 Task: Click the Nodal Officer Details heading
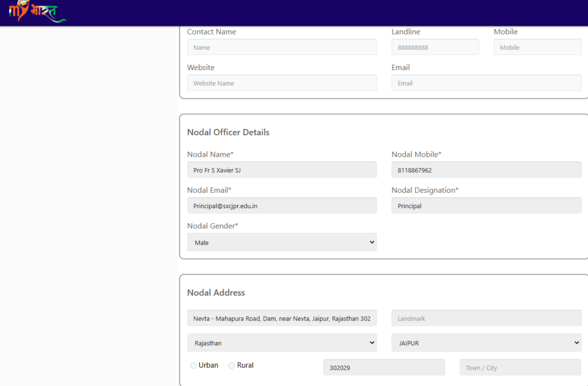(228, 132)
